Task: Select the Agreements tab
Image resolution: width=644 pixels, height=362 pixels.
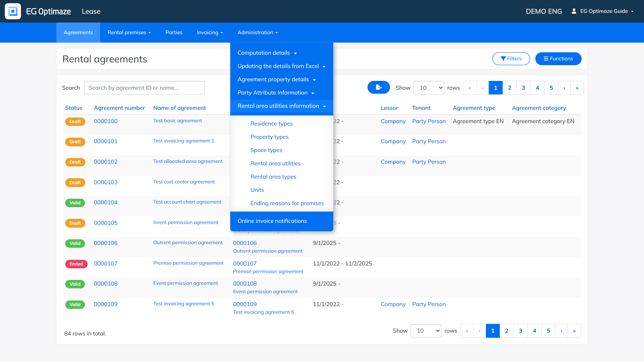Action: (x=78, y=32)
